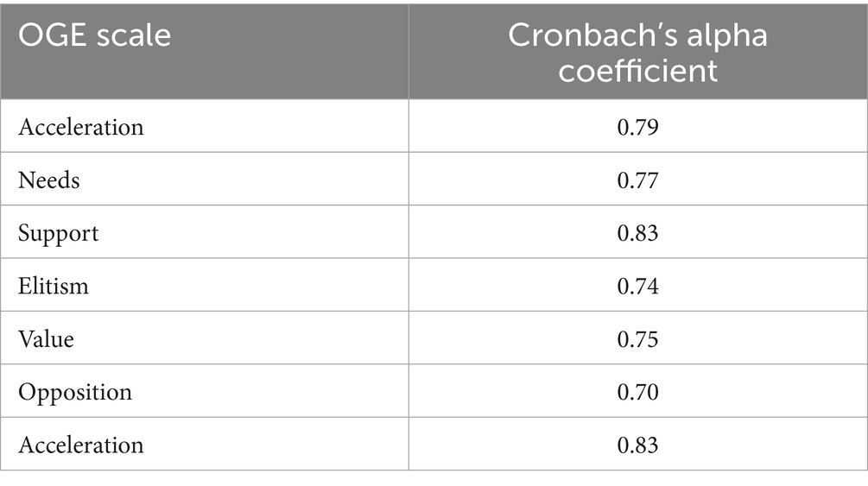
Task: Select the Cronbach's alpha coefficient header
Action: (x=637, y=52)
